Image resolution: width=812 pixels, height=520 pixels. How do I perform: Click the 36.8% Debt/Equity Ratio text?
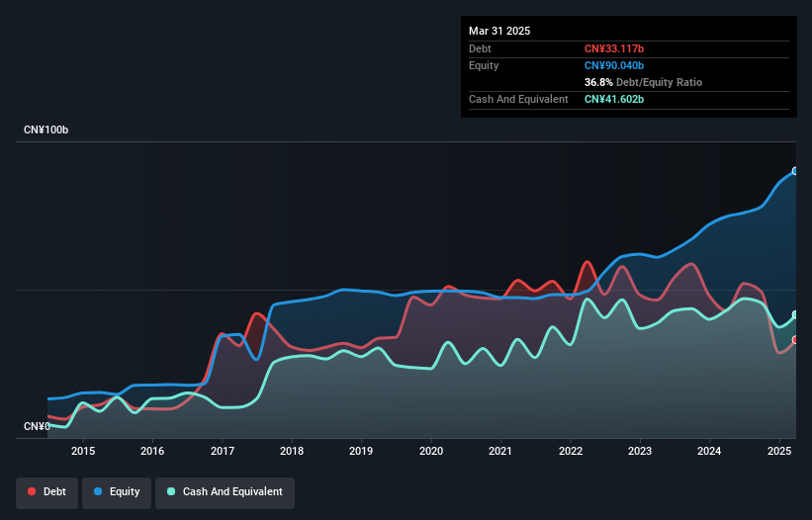click(643, 82)
